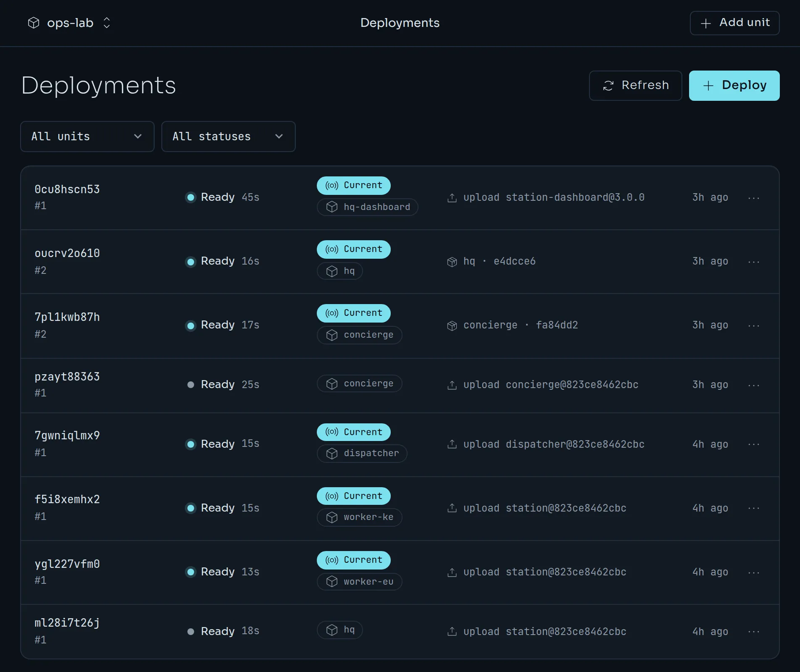Expand the All units filter dropdown

pos(87,136)
